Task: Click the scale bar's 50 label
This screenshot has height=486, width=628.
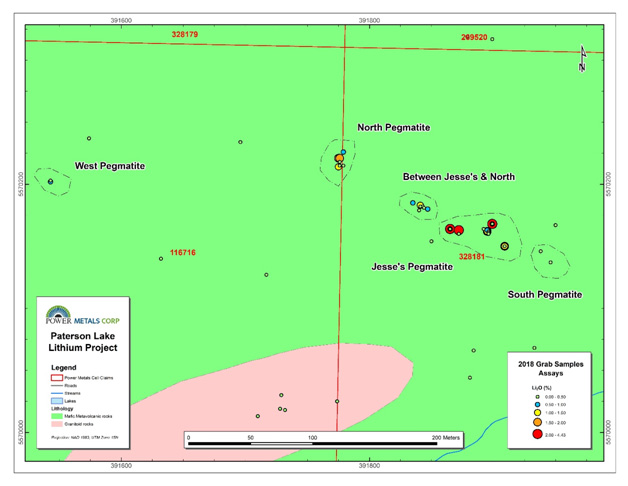Action: [250, 438]
